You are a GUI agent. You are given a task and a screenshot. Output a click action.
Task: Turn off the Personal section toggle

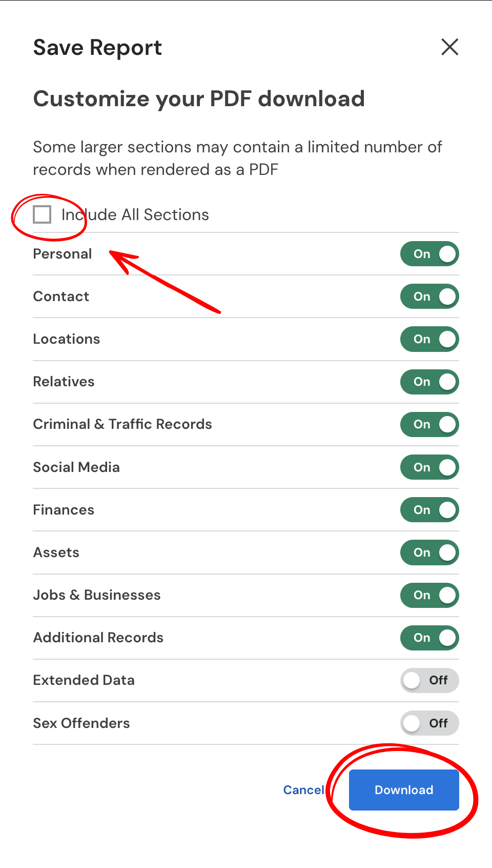click(x=429, y=254)
